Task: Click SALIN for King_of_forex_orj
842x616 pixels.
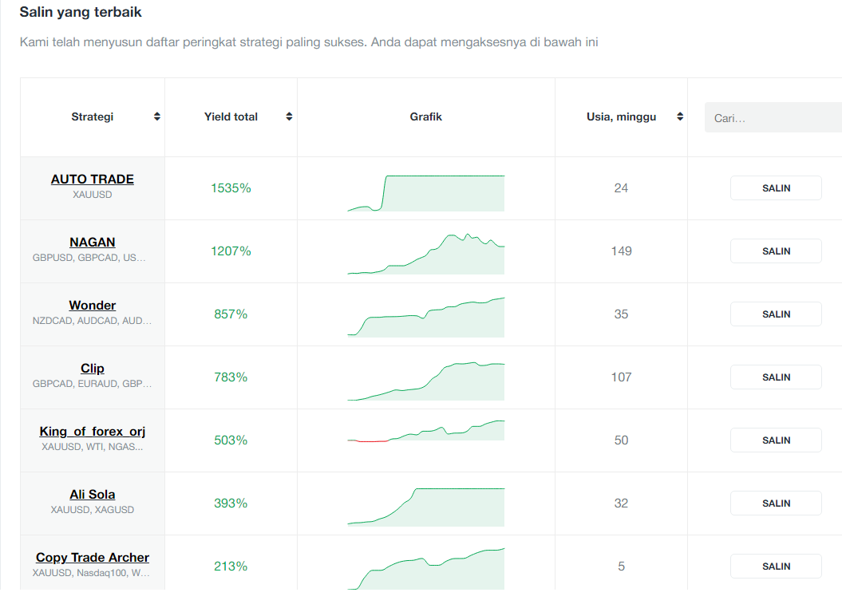Action: 776,440
